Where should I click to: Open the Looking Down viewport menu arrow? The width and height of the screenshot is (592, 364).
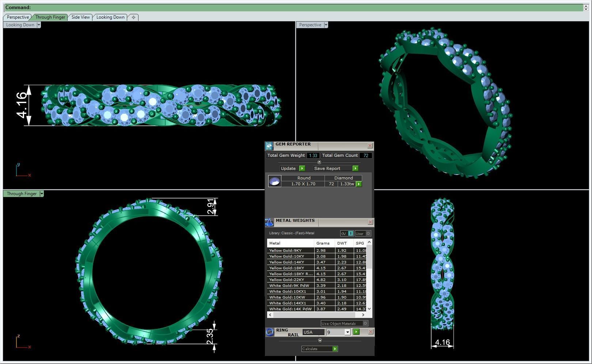pos(38,25)
